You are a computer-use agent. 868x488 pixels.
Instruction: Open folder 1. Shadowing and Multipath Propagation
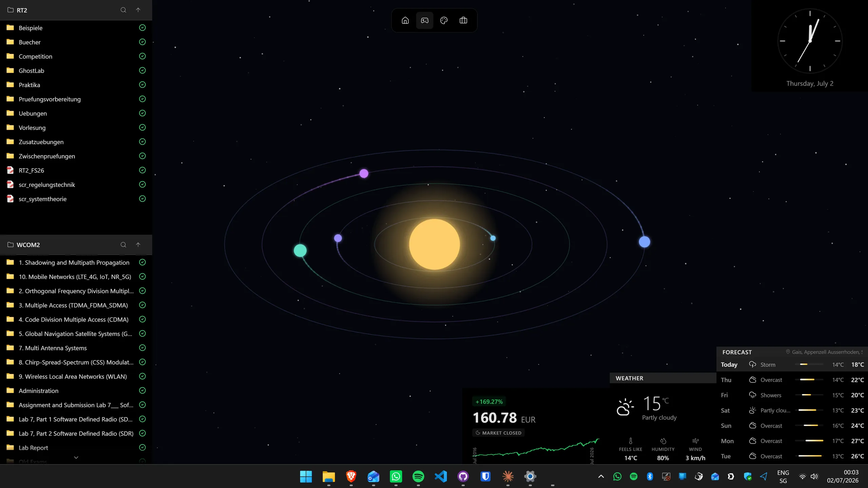pyautogui.click(x=76, y=262)
